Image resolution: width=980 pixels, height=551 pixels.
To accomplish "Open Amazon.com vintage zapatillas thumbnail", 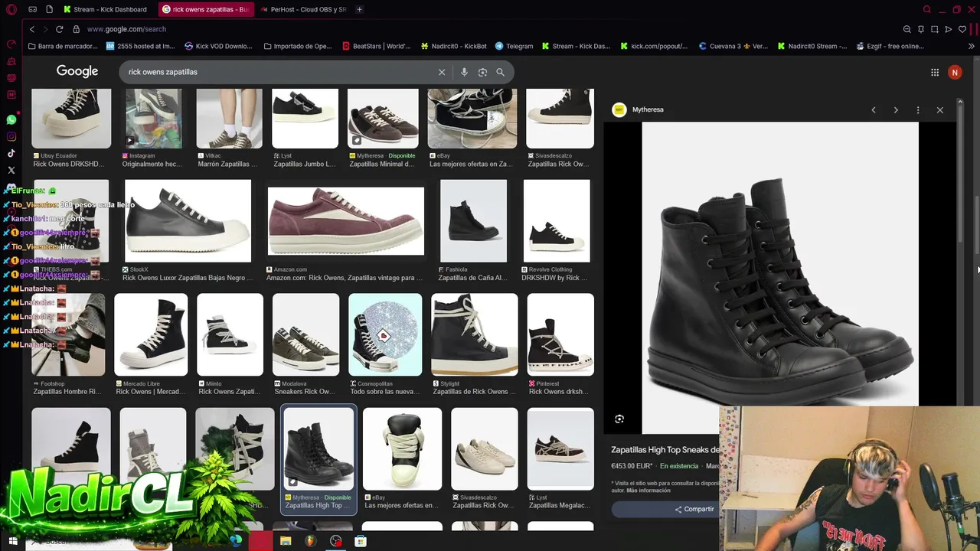I will 345,221.
